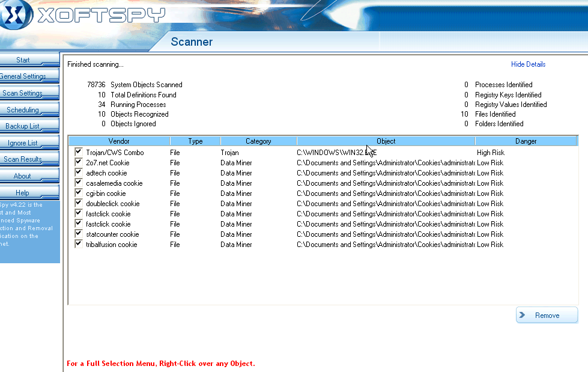The image size is (588, 372).
Task: Go to Scan Settings
Action: click(x=29, y=93)
